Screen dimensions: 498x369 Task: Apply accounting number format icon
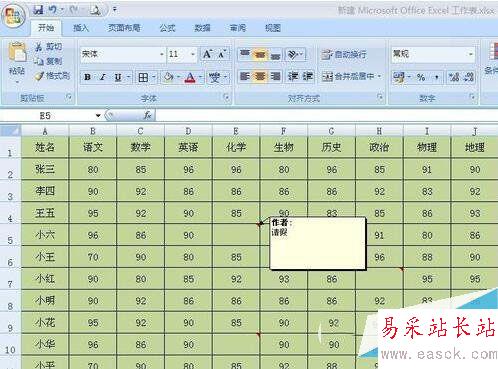pos(399,77)
